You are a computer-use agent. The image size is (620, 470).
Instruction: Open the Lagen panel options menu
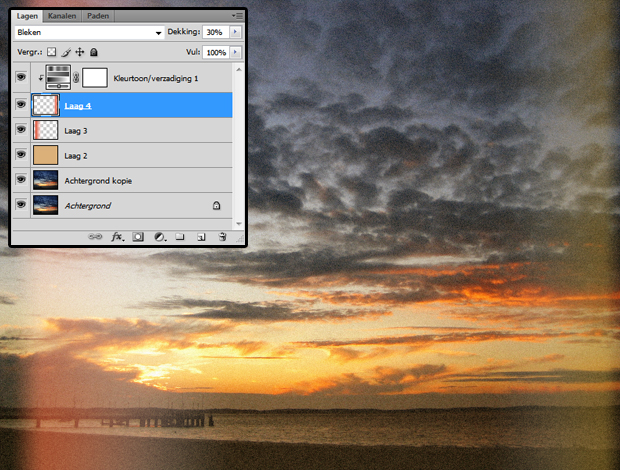coord(238,16)
